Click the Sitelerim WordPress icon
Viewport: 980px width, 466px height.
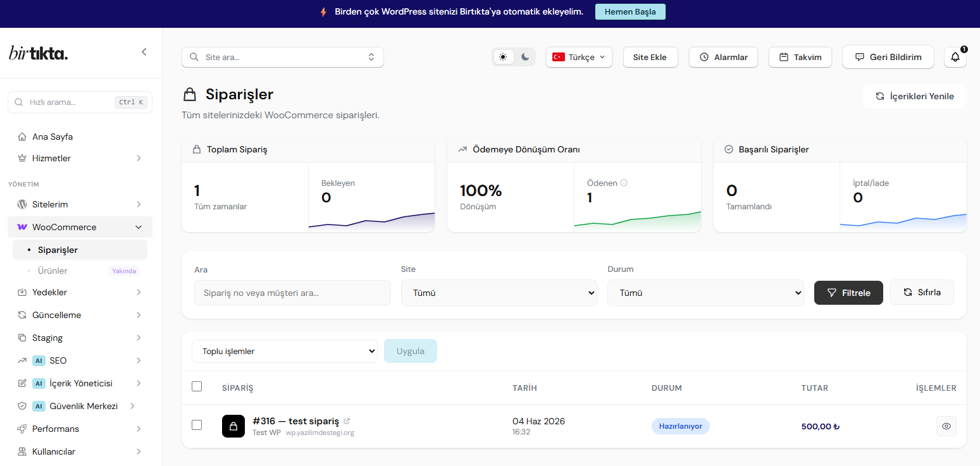(x=22, y=204)
